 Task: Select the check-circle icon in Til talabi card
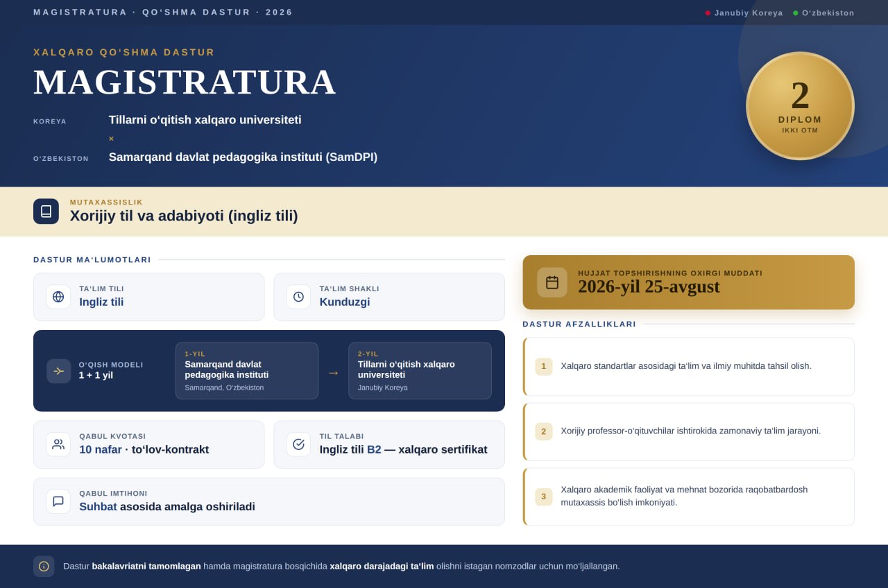[x=298, y=444]
